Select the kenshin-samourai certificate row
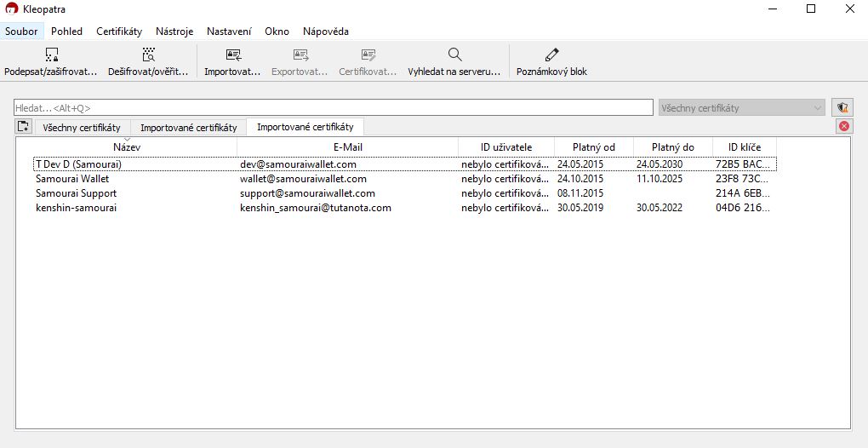 pos(77,208)
